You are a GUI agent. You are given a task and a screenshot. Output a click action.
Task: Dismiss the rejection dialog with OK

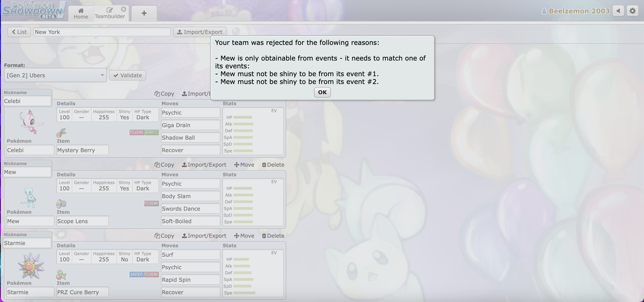(x=322, y=92)
